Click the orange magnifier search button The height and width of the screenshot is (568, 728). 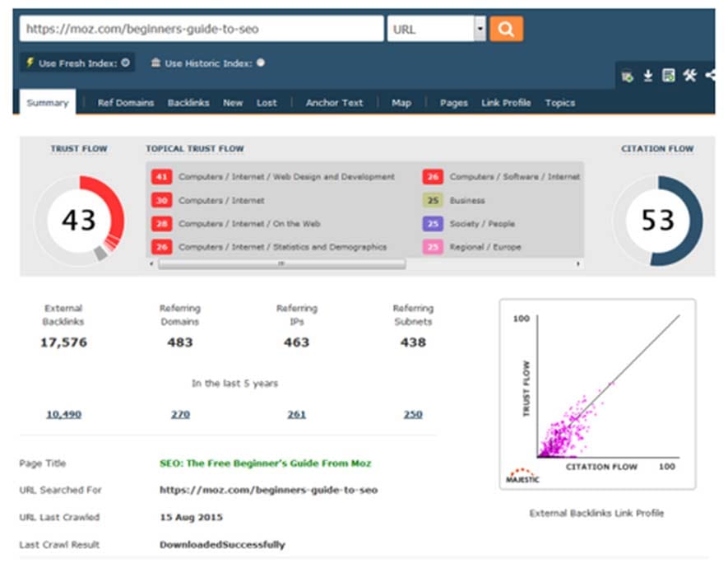click(506, 29)
